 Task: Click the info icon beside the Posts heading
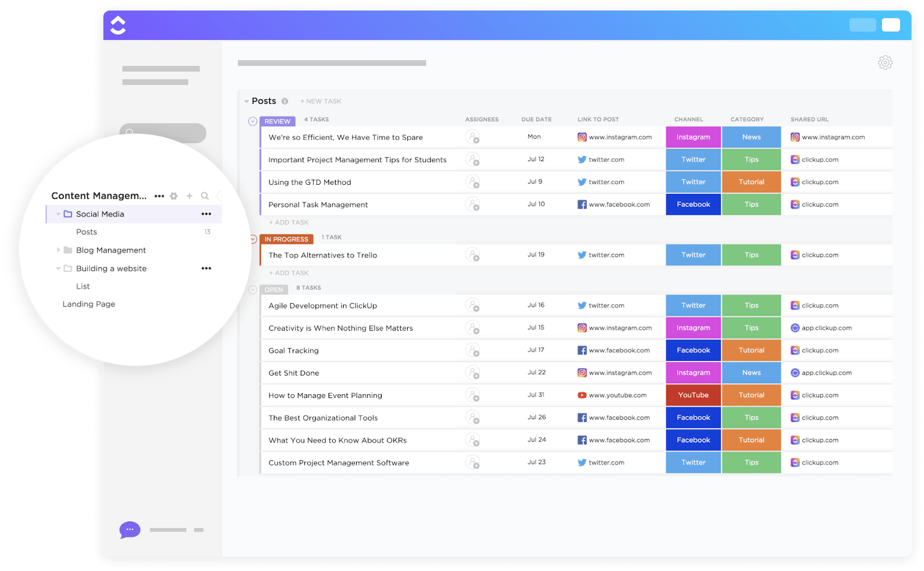coord(285,100)
